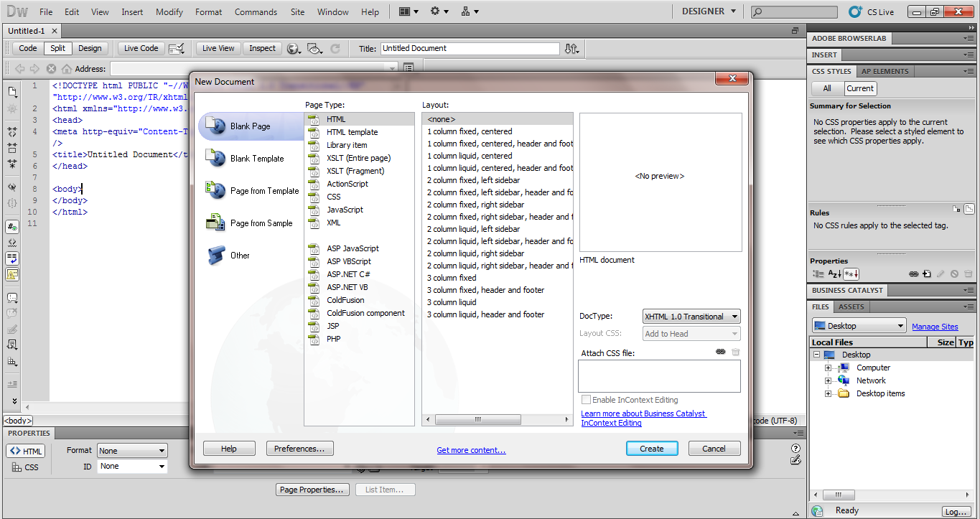
Task: Open the Format dropdown in Properties
Action: (x=132, y=451)
